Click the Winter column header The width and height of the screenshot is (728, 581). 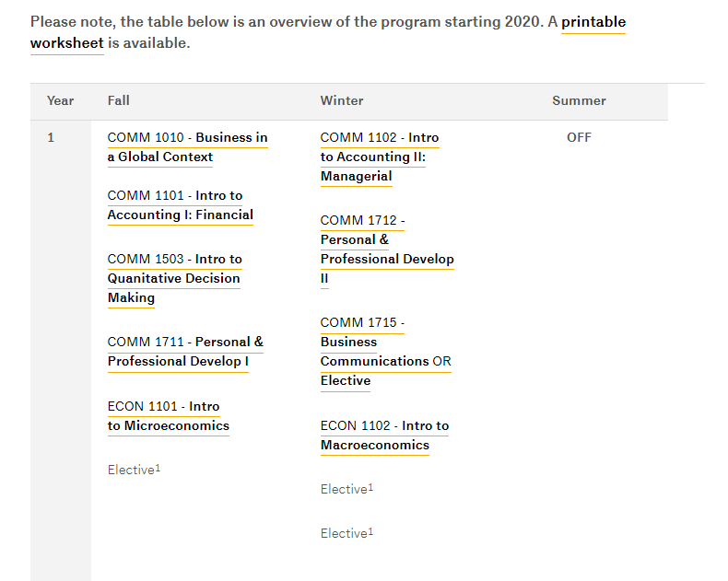[342, 100]
